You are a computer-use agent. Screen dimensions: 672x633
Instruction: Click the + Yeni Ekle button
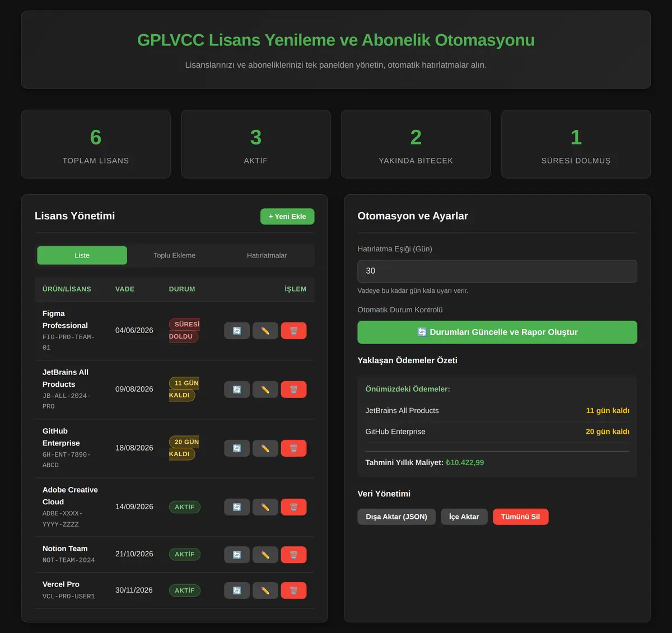click(287, 217)
